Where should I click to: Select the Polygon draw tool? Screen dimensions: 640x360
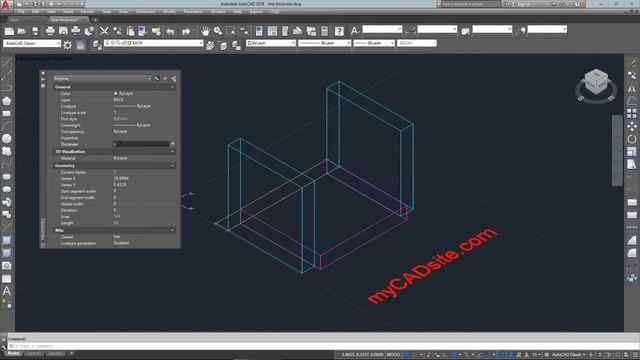coord(7,101)
